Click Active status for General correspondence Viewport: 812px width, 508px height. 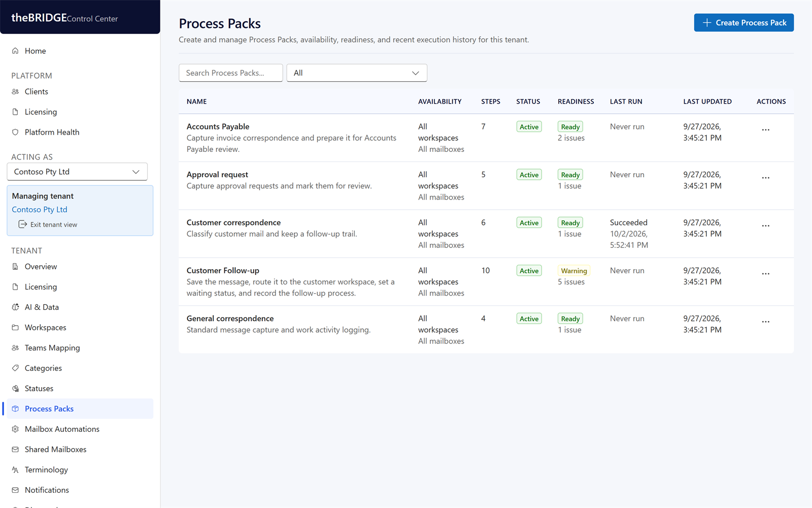coord(529,319)
